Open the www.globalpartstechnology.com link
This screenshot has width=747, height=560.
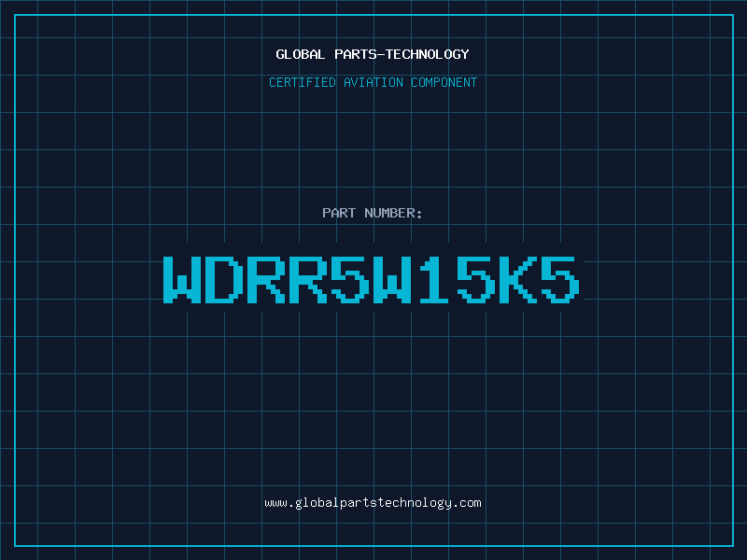click(x=373, y=503)
